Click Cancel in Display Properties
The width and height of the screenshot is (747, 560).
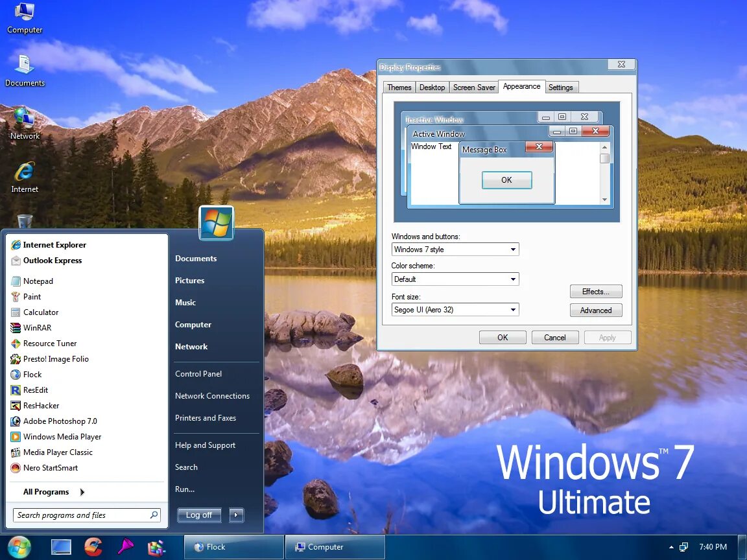point(555,338)
